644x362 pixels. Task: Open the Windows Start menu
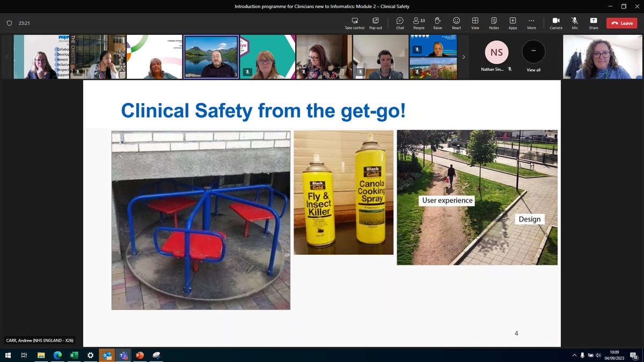click(x=8, y=355)
